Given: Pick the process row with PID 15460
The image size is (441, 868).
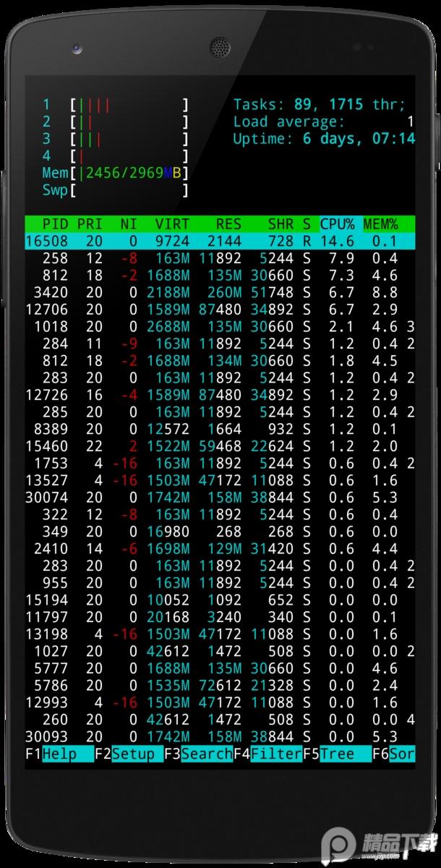Looking at the screenshot, I should coord(217,446).
